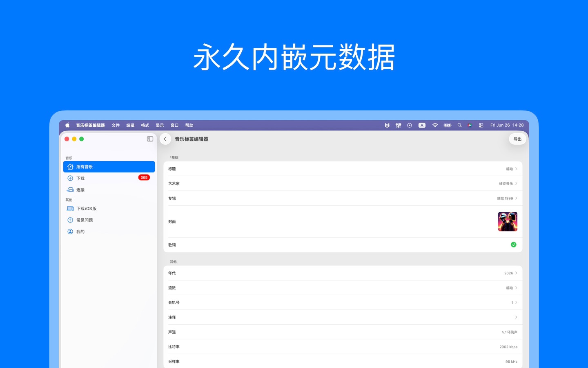Click the cat face menu bar icon
Screen dimensions: 588x368
[387, 125]
